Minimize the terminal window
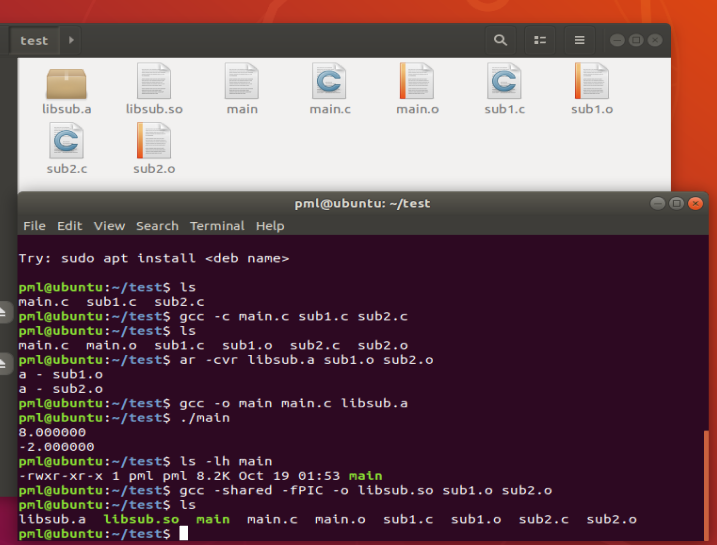Screen dimensions: 717x545 pos(658,203)
